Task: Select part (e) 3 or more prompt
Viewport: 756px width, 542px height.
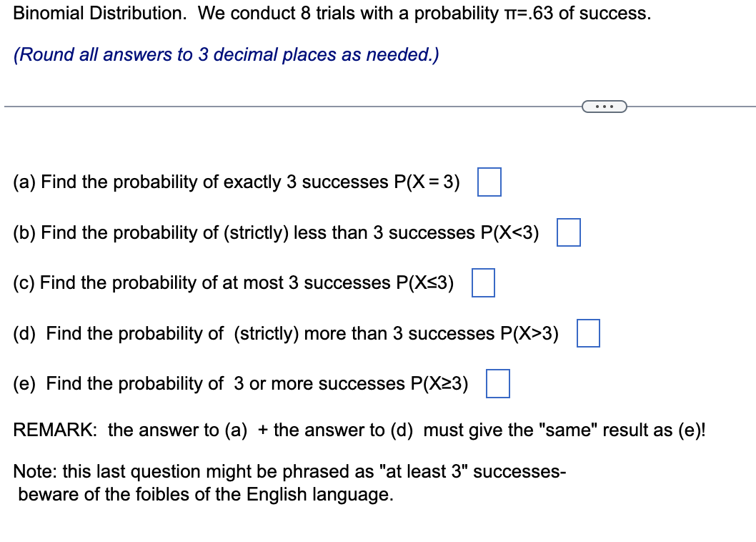Action: [243, 384]
